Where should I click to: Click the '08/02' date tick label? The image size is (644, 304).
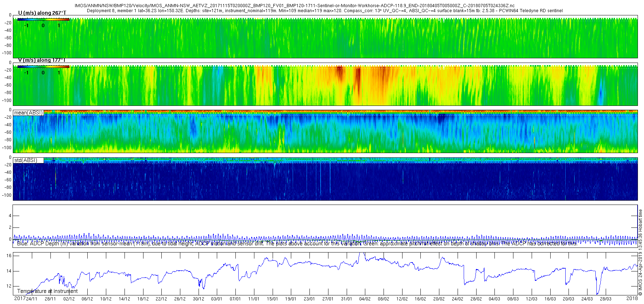pos(384,299)
